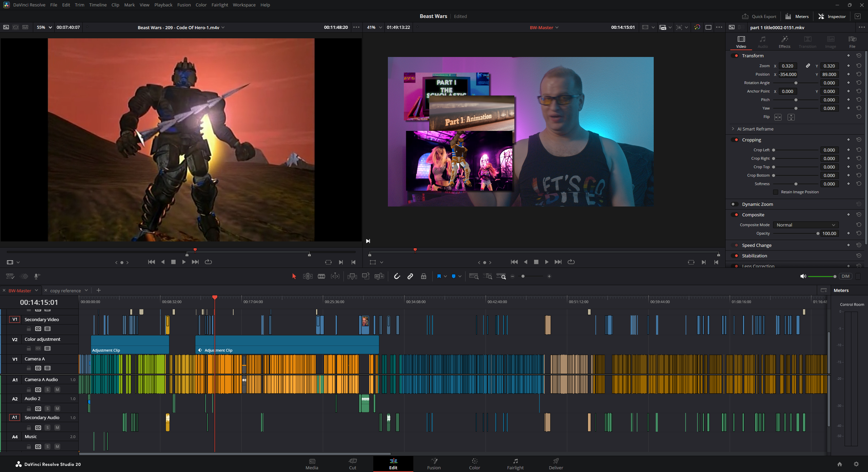
Task: Select the arrow Selection Mode tool
Action: coord(294,276)
